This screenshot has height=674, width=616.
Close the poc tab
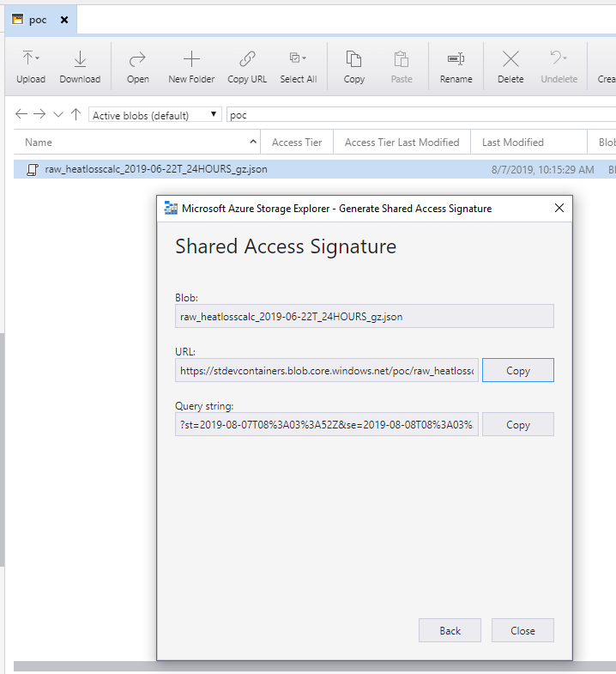(64, 20)
